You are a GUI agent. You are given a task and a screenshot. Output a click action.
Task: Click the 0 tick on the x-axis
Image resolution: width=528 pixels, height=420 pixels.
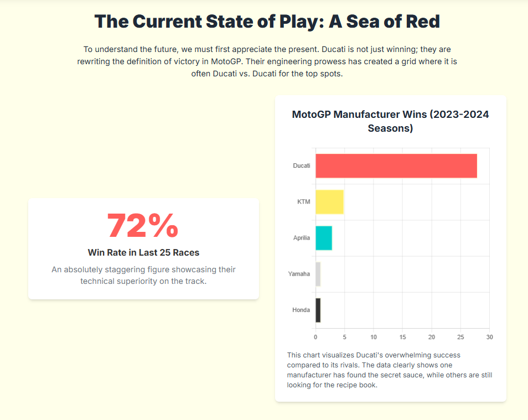315,336
